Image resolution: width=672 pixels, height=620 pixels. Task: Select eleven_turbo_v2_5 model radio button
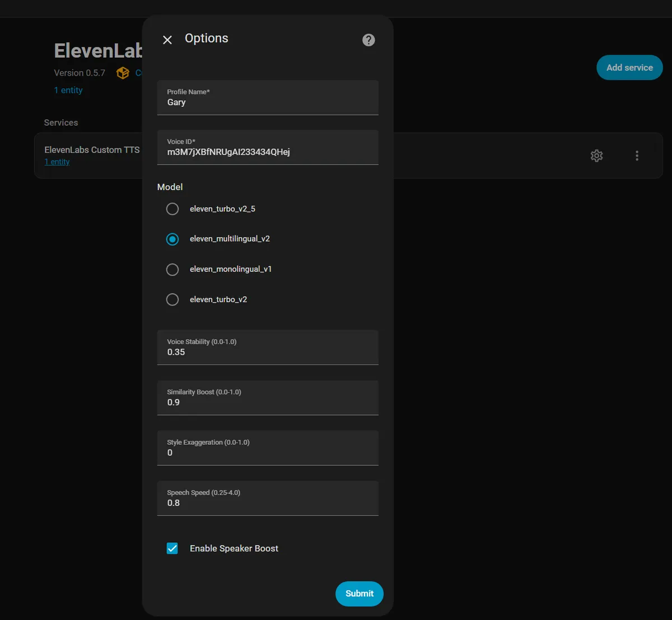pyautogui.click(x=172, y=209)
